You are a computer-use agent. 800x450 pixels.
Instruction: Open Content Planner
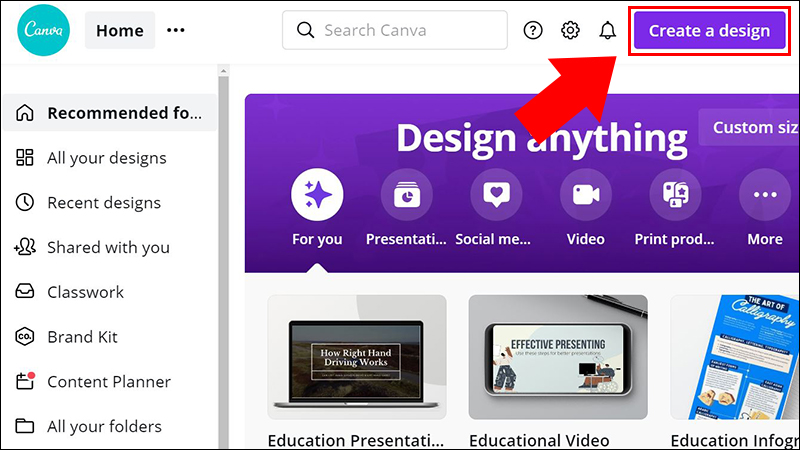coord(109,382)
